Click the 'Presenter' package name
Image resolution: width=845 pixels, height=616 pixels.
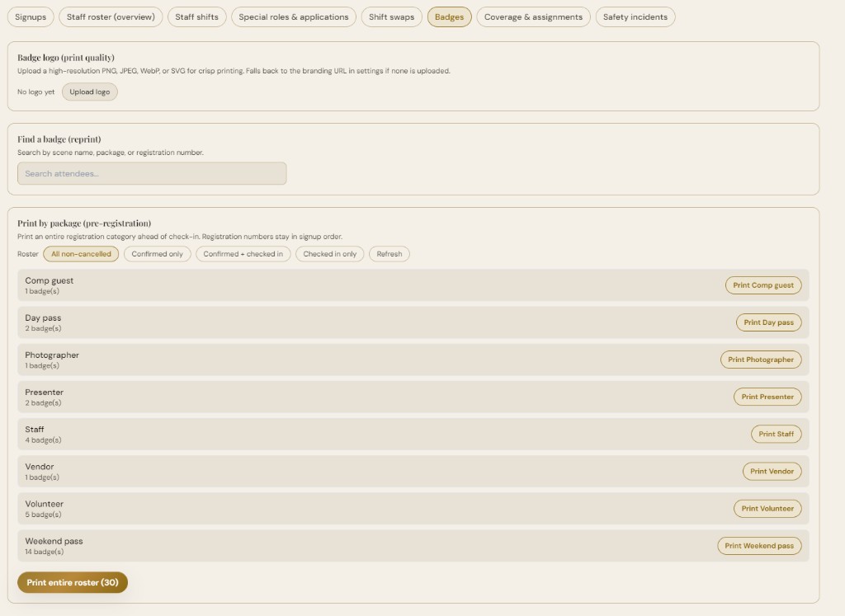[45, 392]
